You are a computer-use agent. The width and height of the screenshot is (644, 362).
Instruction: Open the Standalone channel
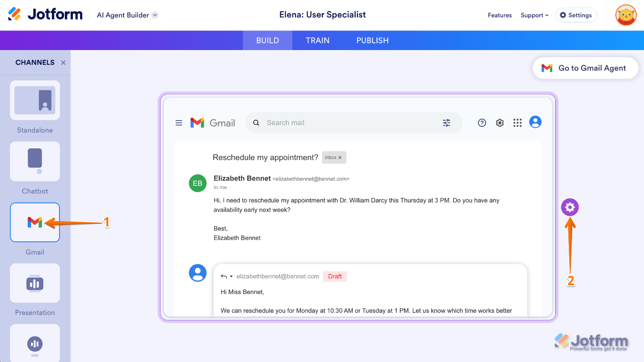pos(35,100)
